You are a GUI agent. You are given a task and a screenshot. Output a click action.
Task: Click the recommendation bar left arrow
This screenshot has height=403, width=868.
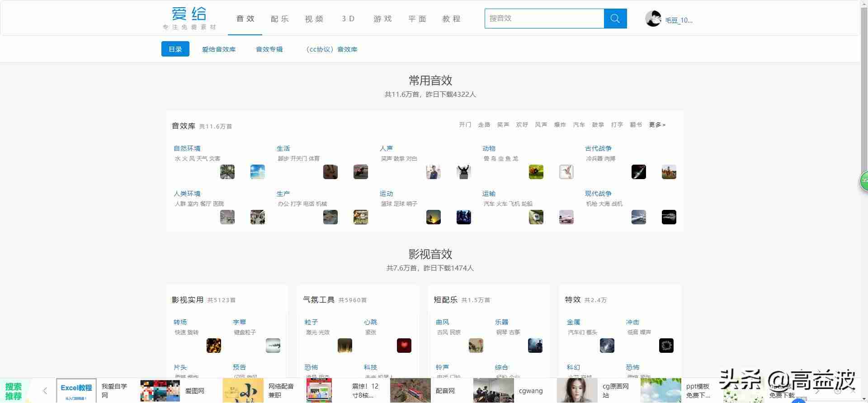(x=45, y=391)
